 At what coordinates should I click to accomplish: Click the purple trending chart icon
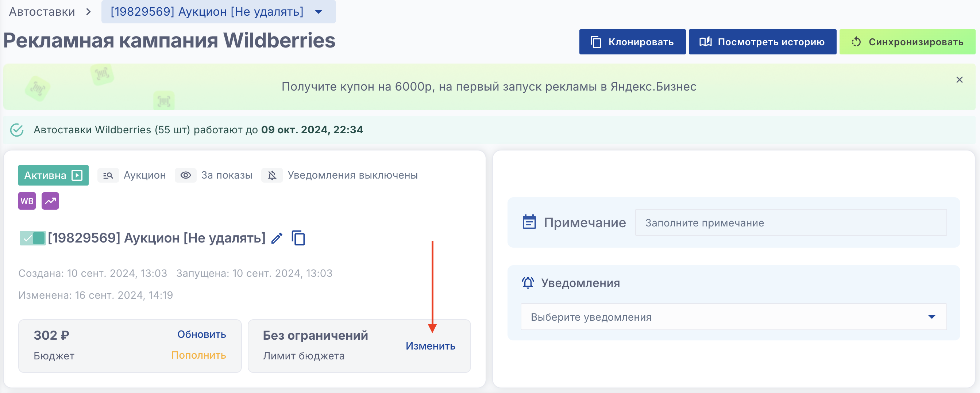click(x=50, y=201)
